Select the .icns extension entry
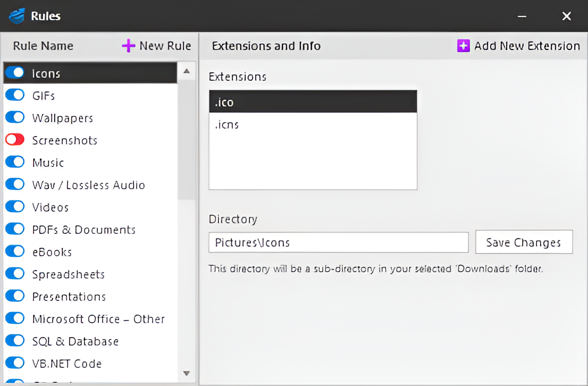This screenshot has height=386, width=588. click(x=313, y=124)
